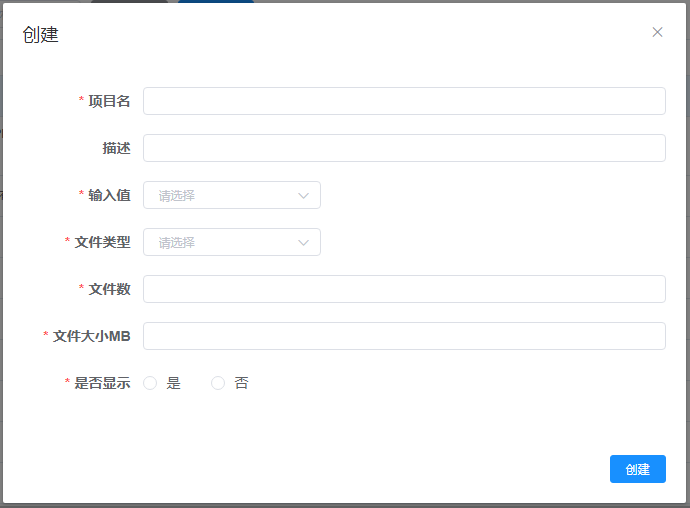Click the 文件数 input box
This screenshot has height=508, width=690.
(x=404, y=289)
